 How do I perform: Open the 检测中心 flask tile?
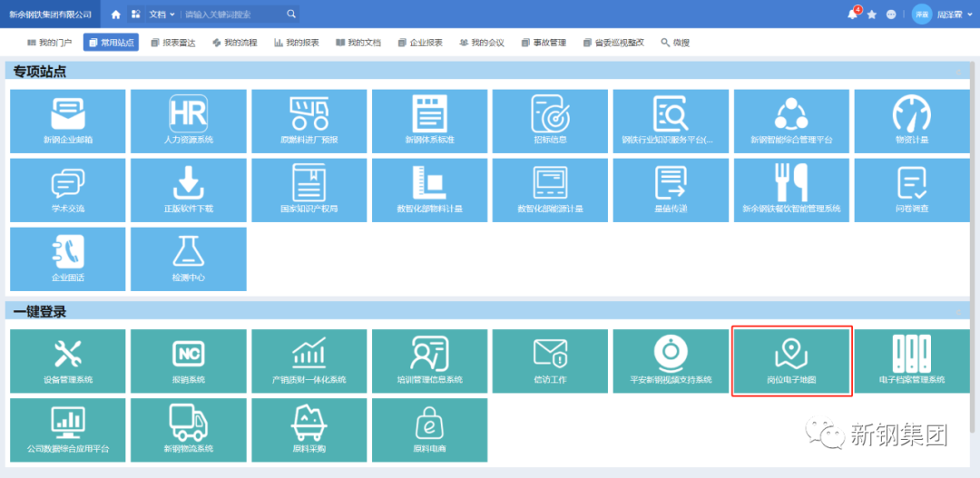click(x=189, y=259)
